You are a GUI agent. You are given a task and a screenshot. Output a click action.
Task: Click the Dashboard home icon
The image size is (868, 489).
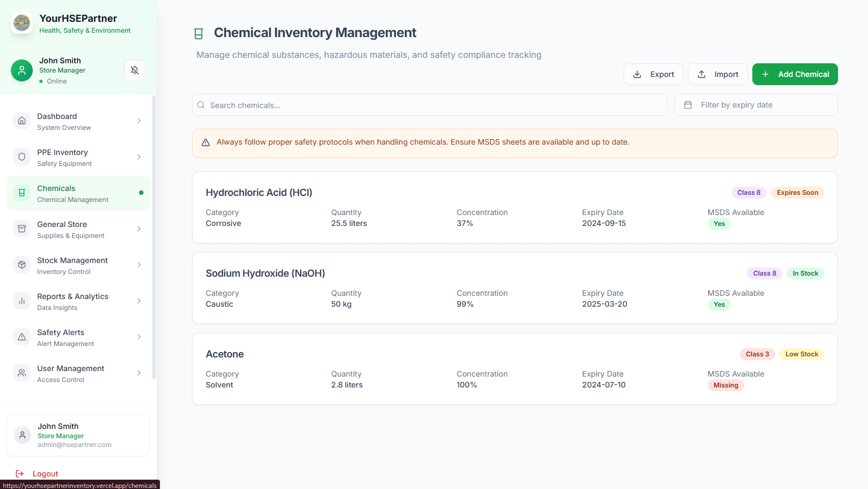pyautogui.click(x=22, y=121)
